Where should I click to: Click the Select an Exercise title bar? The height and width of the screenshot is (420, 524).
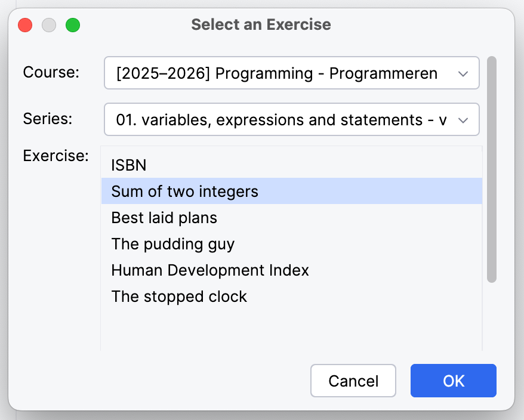tap(261, 25)
